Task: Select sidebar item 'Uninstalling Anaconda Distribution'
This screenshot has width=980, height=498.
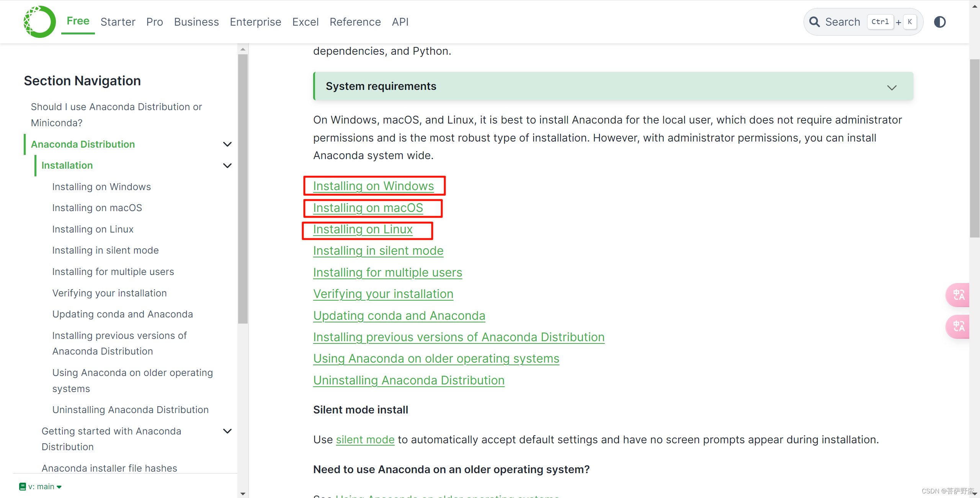Action: click(x=131, y=410)
